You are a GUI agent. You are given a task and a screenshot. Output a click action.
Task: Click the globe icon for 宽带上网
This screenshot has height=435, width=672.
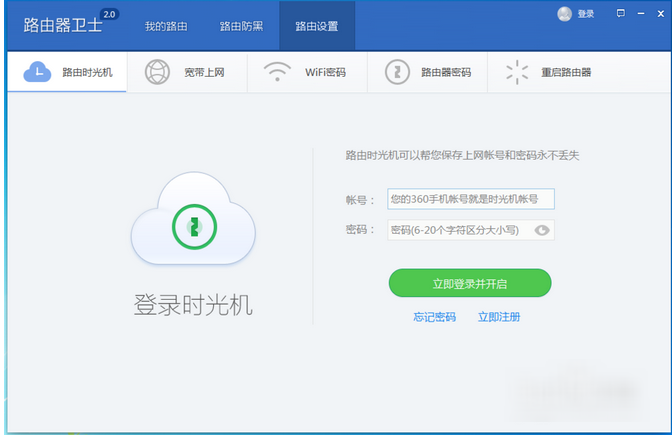157,72
